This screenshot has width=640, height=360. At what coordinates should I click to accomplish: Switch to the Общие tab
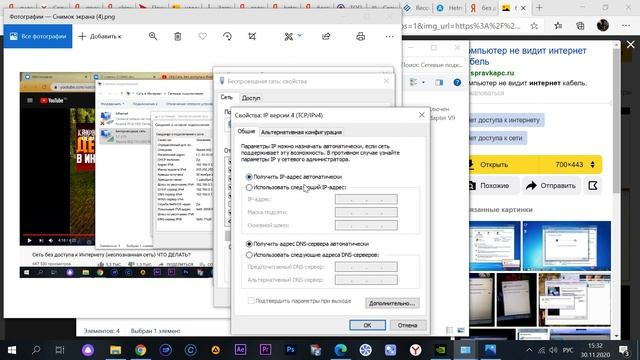tap(246, 131)
